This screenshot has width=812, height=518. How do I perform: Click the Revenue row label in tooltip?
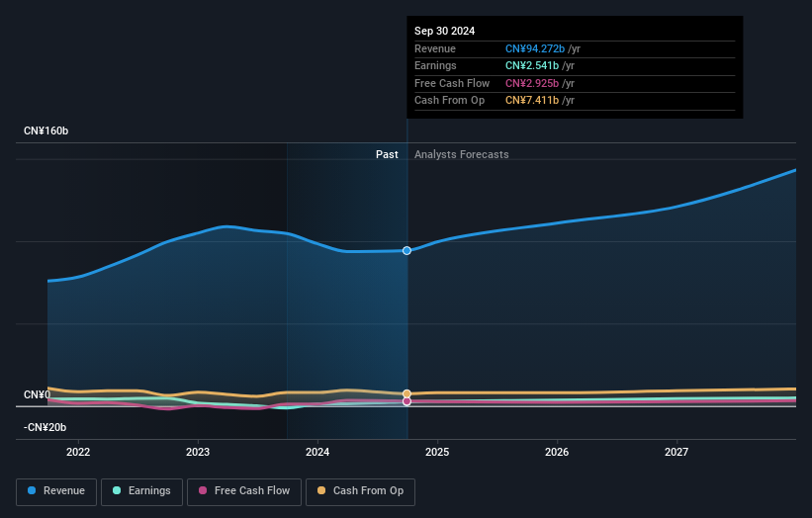(x=435, y=48)
